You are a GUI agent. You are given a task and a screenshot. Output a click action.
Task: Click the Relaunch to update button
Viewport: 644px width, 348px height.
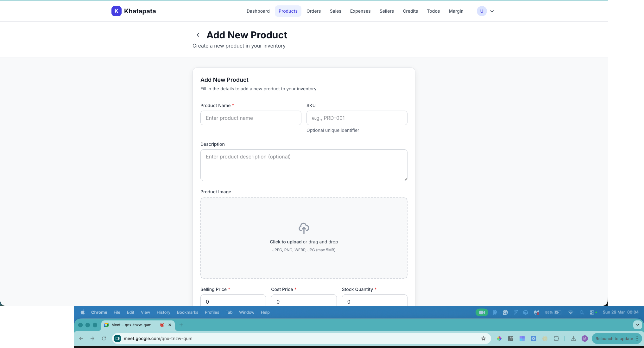point(614,338)
